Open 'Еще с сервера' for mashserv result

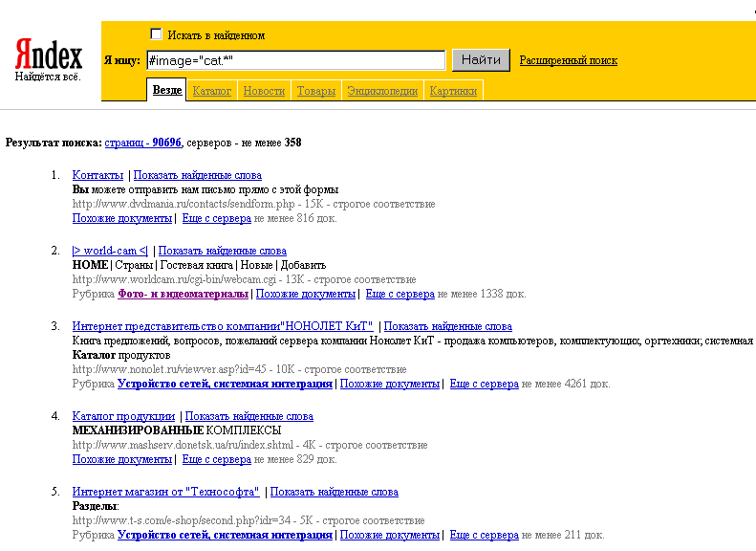[217, 459]
